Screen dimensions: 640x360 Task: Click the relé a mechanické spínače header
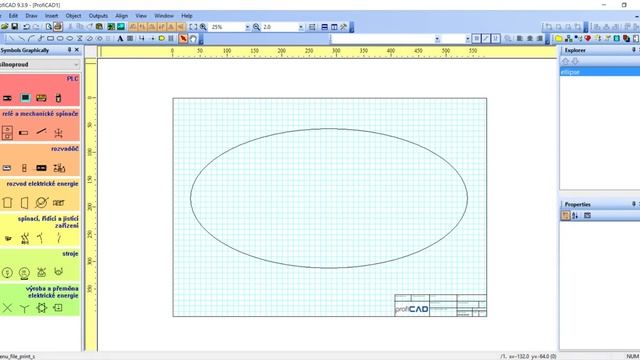pos(40,113)
